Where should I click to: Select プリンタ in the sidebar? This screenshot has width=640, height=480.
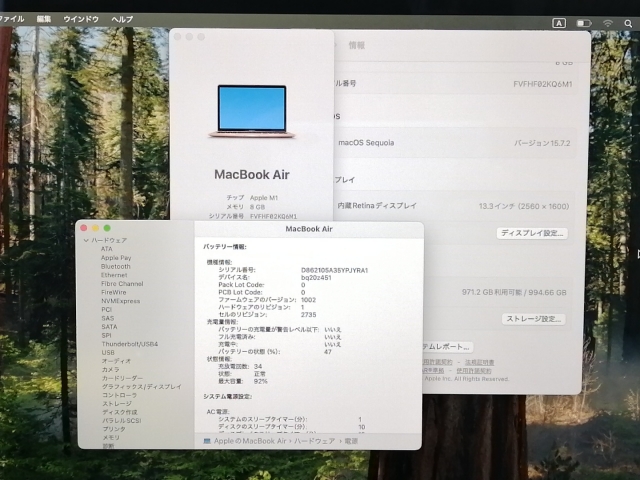coord(114,429)
